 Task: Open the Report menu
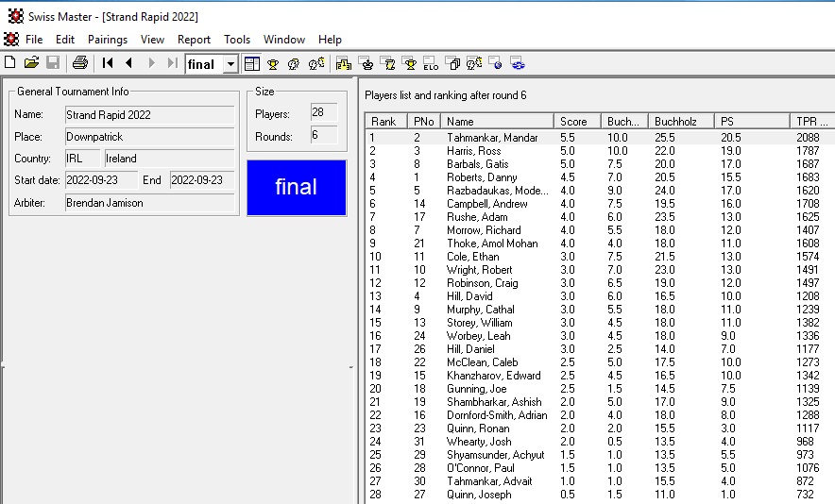click(194, 40)
